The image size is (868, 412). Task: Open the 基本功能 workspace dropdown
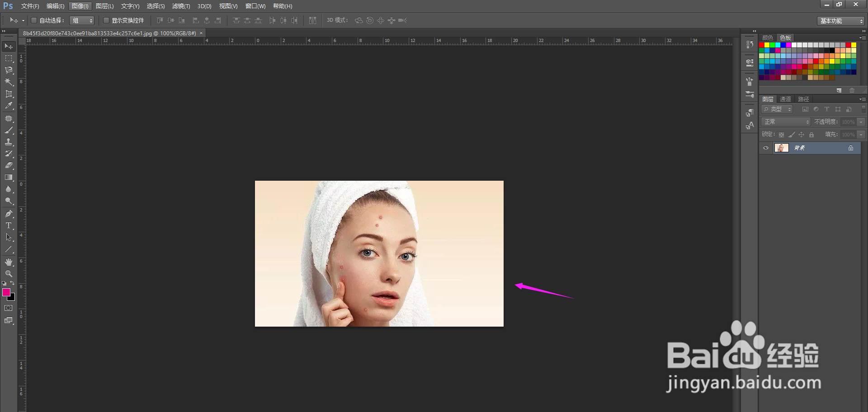pyautogui.click(x=841, y=21)
